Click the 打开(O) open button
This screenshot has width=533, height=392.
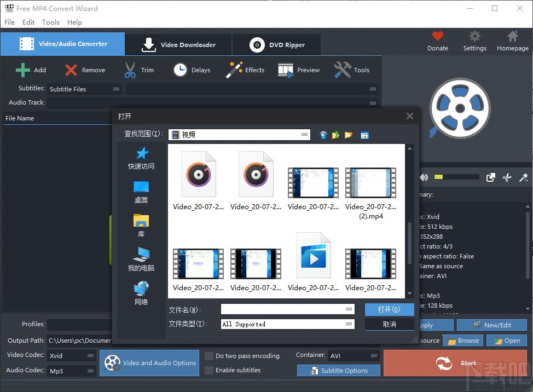[389, 309]
